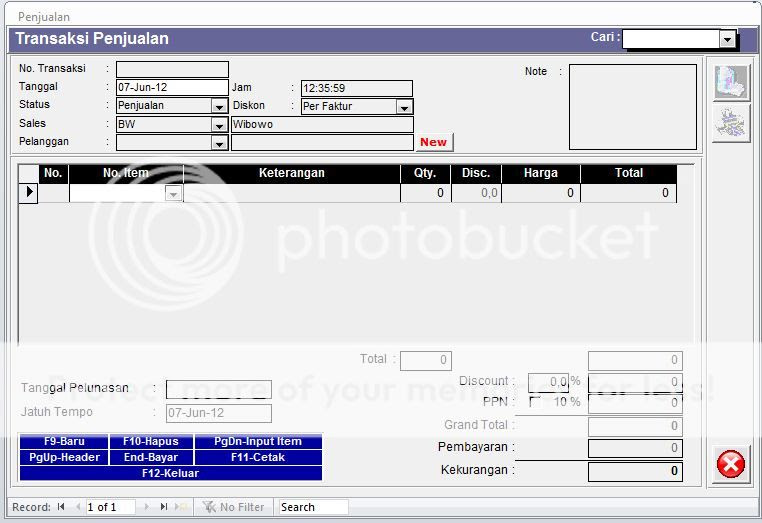Image resolution: width=762 pixels, height=523 pixels.
Task: Click the Pelanggan name input field
Action: (322, 142)
